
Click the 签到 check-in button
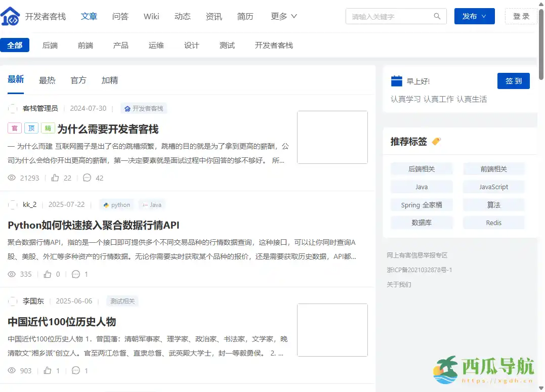coord(513,80)
